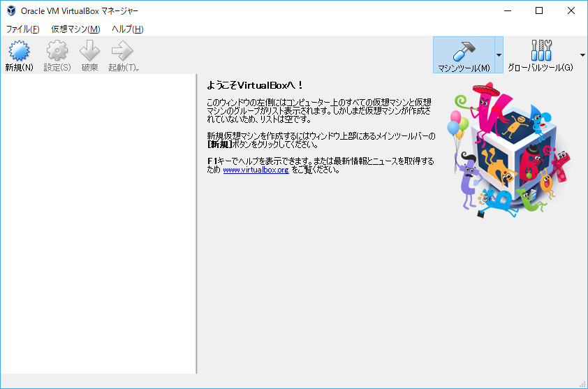Viewport: 588px width, 389px height.
Task: Maximize the VirtualBox Manager window
Action: click(538, 10)
